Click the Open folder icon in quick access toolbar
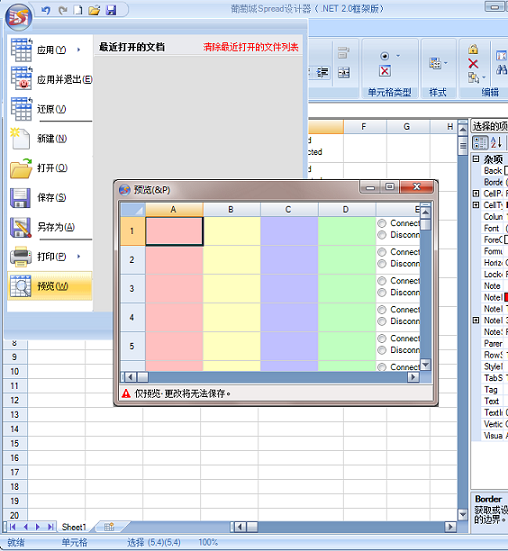508x551 pixels. pyautogui.click(x=94, y=10)
